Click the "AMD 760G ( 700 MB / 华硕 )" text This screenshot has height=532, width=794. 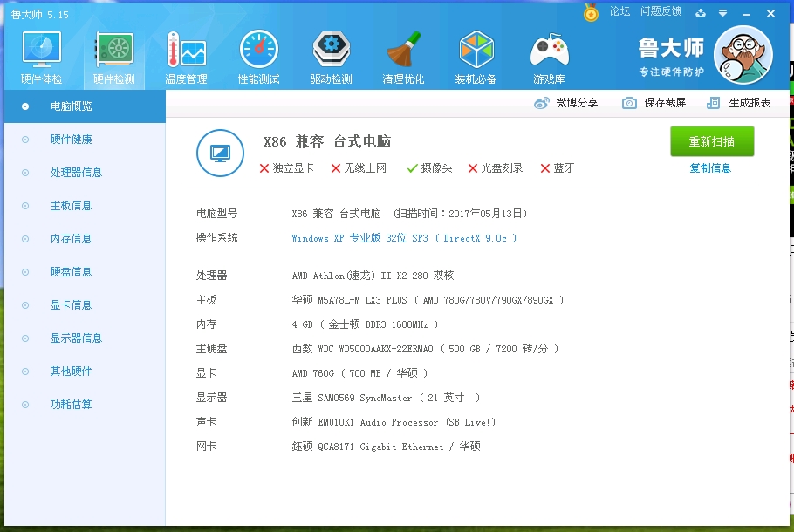tap(360, 373)
